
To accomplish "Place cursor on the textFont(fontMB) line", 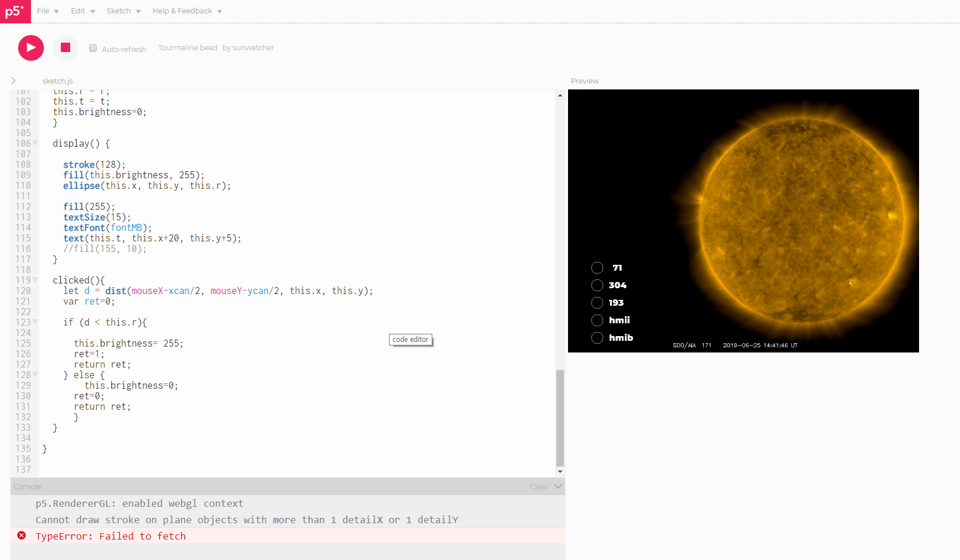I will (108, 227).
